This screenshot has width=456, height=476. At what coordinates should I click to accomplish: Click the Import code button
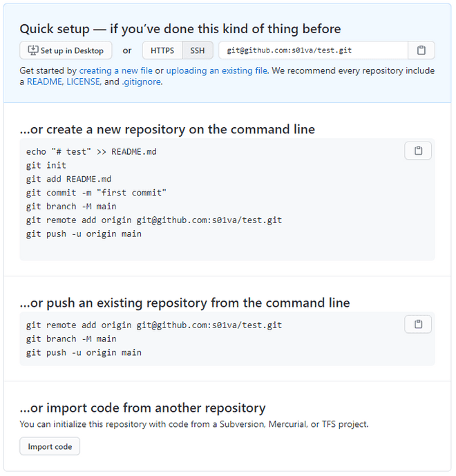50,446
